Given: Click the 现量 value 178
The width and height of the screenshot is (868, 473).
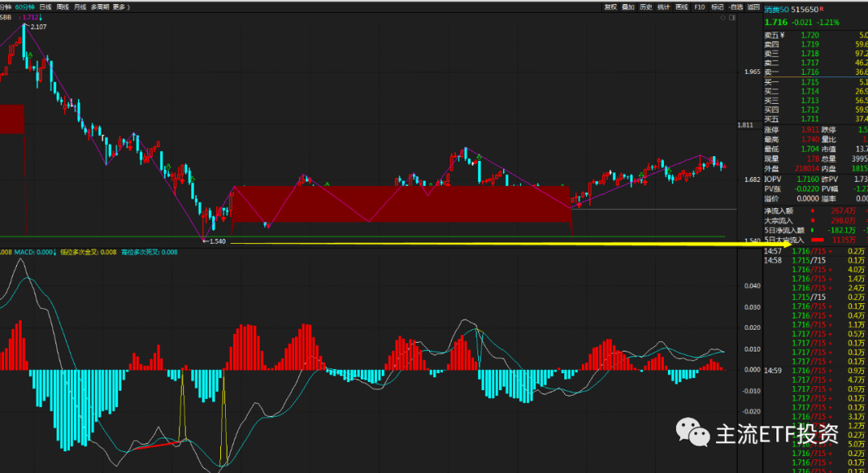Looking at the screenshot, I should (x=813, y=158).
